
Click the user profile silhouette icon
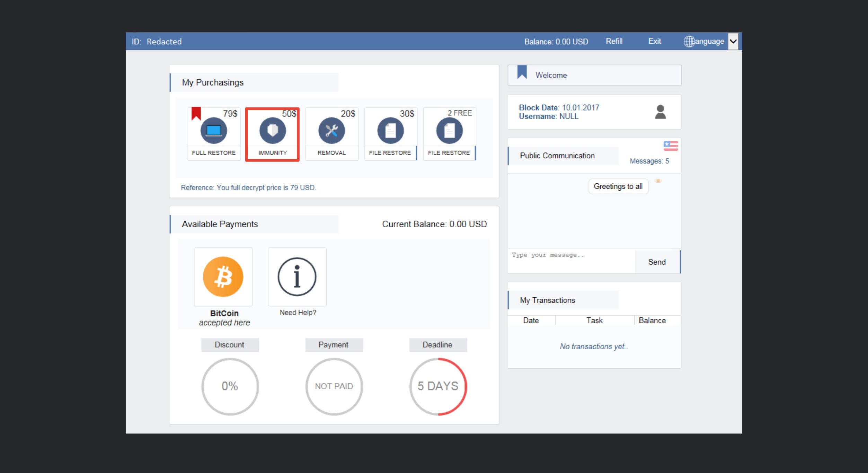(x=660, y=112)
